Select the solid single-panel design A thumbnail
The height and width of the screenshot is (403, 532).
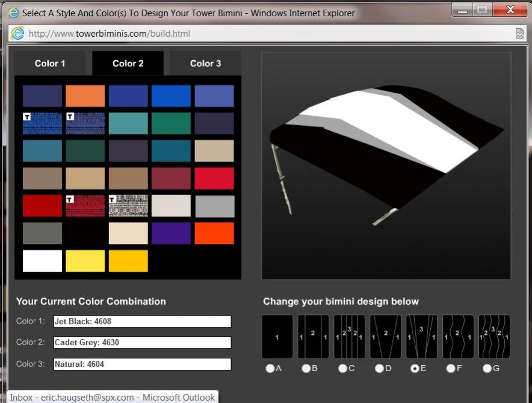point(277,337)
